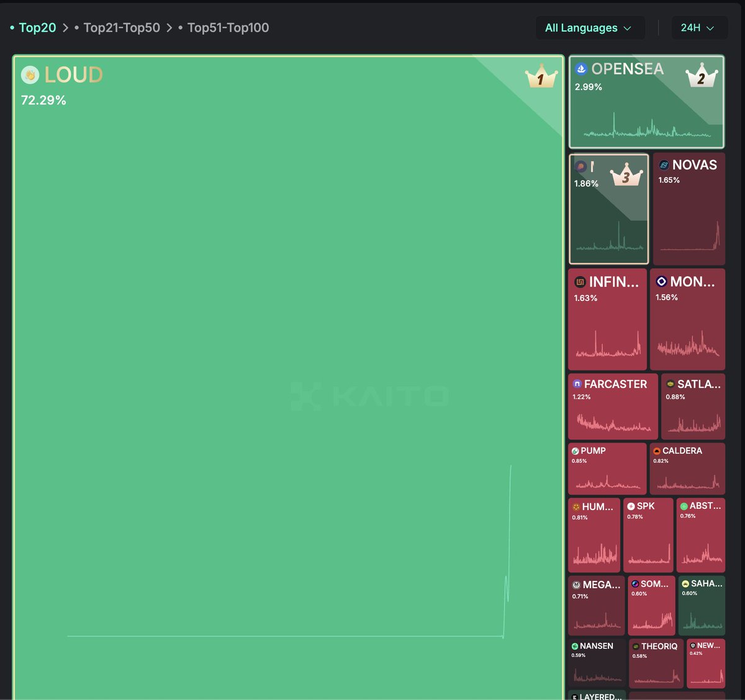The image size is (745, 700).
Task: Click the INFIN... logo icon
Action: [580, 282]
